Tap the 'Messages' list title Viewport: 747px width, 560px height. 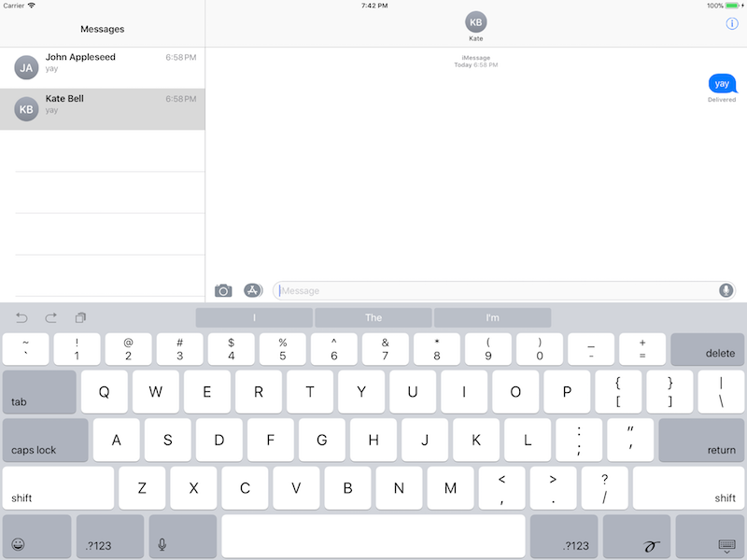(103, 29)
